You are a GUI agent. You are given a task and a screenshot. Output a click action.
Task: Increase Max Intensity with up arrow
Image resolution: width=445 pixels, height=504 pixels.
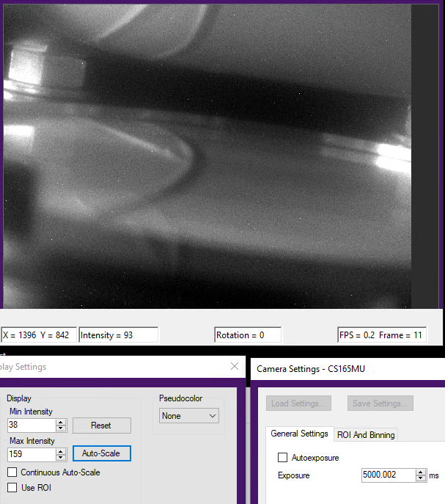click(60, 451)
